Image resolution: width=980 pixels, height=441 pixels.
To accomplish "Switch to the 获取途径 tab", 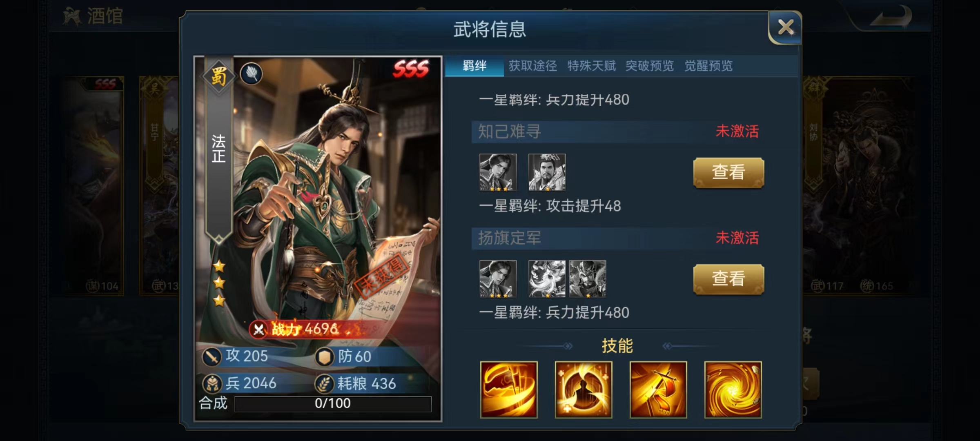I will click(533, 66).
